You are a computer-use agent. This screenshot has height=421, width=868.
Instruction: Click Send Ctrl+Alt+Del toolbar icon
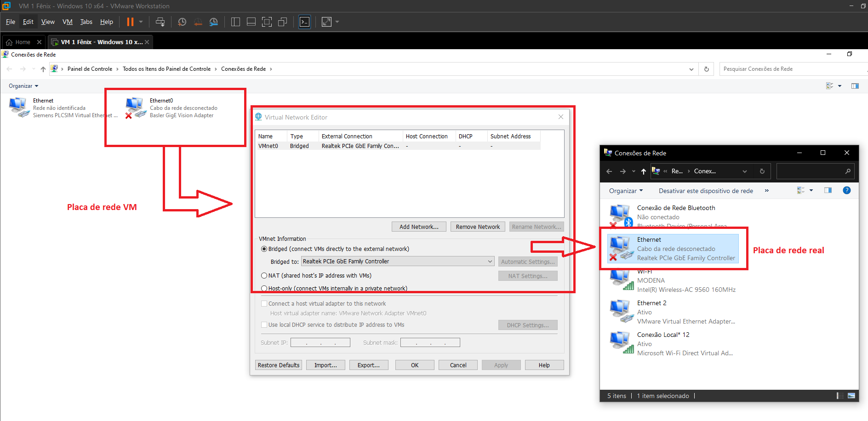160,22
